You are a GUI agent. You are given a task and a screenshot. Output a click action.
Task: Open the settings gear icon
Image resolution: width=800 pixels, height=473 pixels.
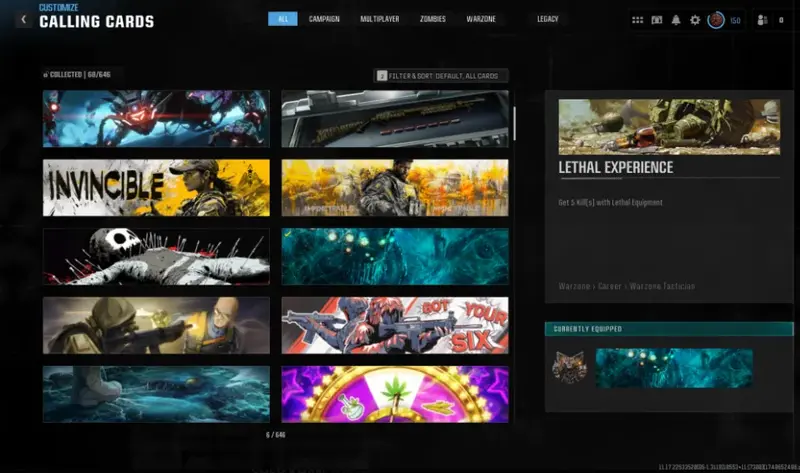pos(695,19)
